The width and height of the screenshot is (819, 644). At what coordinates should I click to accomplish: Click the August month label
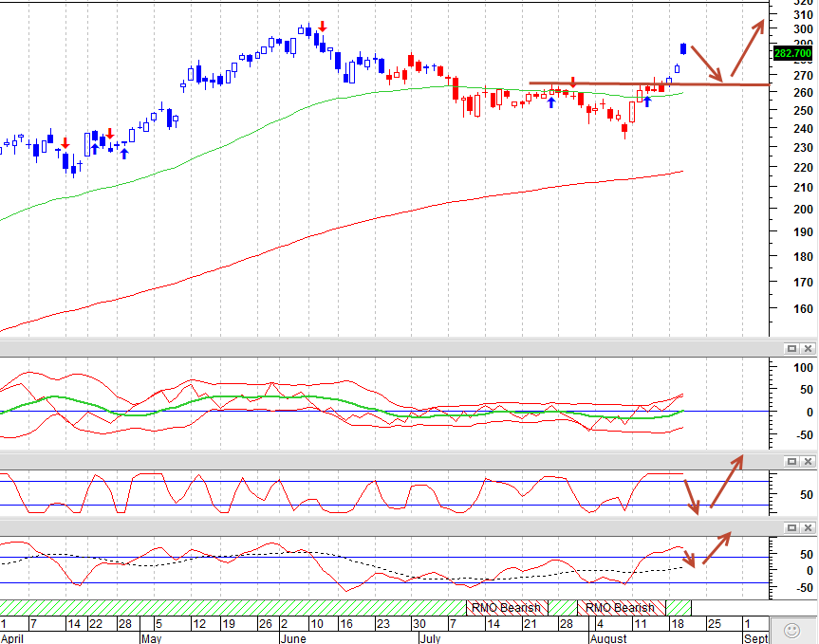click(x=608, y=638)
